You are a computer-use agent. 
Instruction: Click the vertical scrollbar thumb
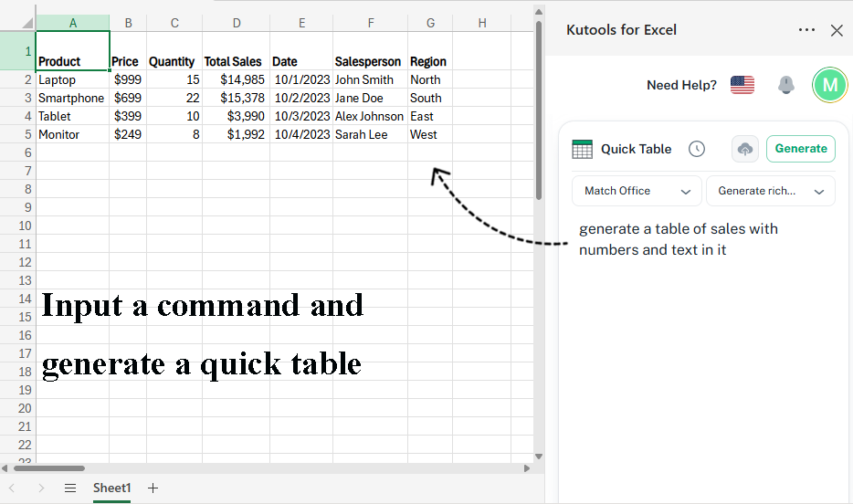(x=539, y=110)
